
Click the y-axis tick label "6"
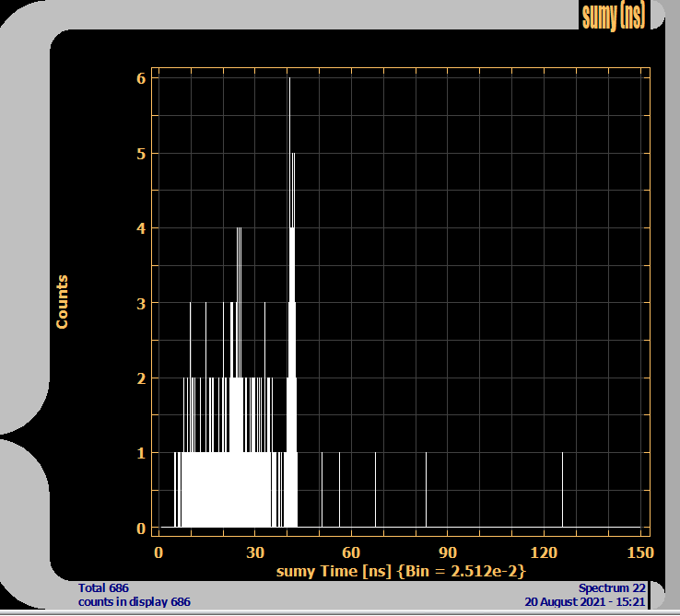[x=141, y=78]
